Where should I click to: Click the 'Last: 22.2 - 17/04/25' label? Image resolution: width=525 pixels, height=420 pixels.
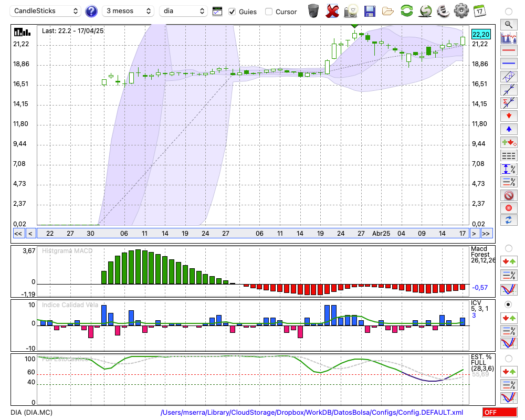tap(72, 31)
